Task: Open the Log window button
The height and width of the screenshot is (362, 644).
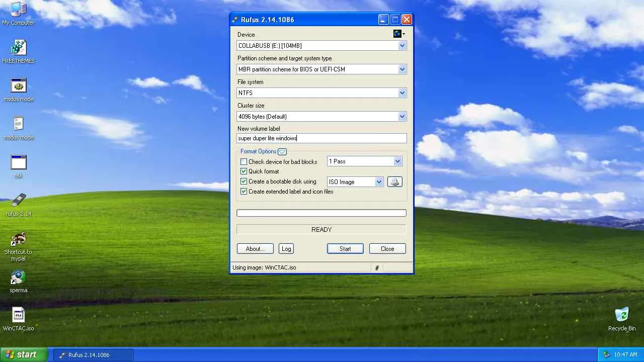Action: pos(286,249)
